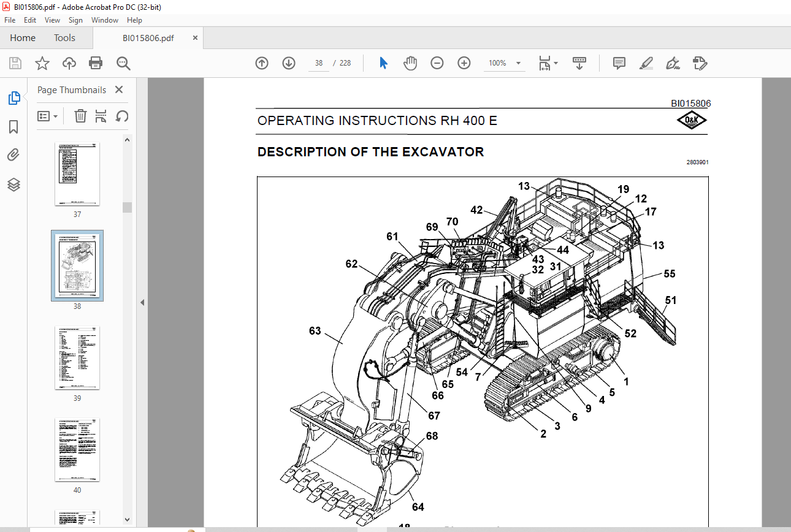Open Page Thumbnails sidebar icon
This screenshot has height=532, width=791.
click(13, 97)
